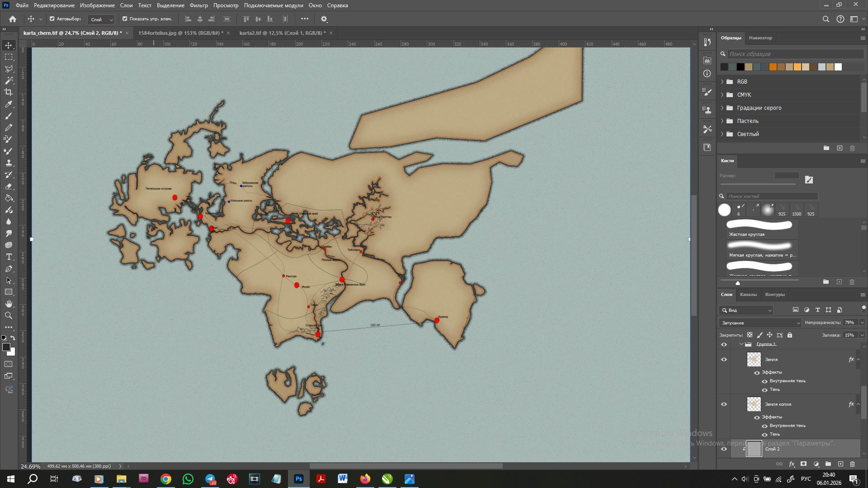Open the blend mode Затухание dropdown
The height and width of the screenshot is (488, 868).
tap(759, 323)
